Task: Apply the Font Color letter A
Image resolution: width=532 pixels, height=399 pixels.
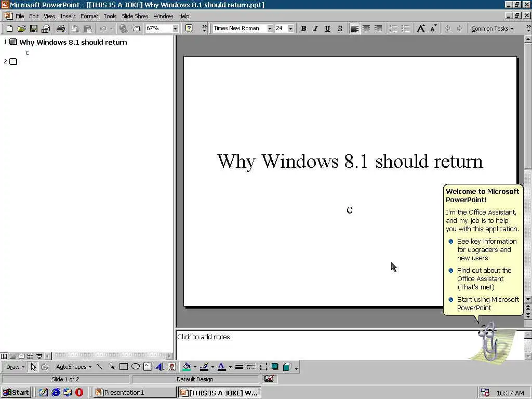Action: 221,367
